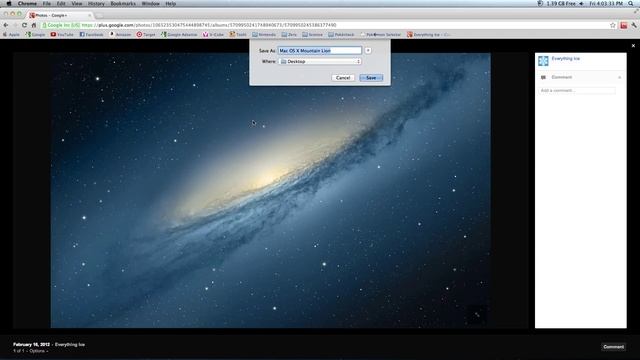Viewport: 640px width, 360px height.
Task: Open the V-Cube bookmark
Action: (213, 35)
